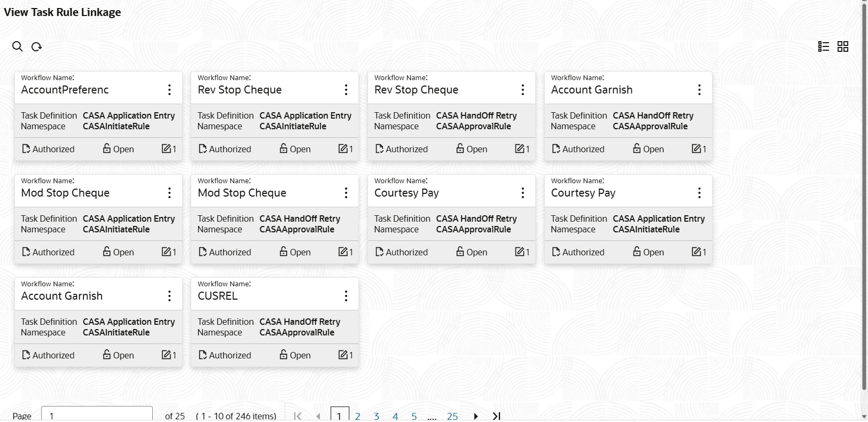Click Open lock icon on Rev Stop Cheque HandOff Retry card
868x422 pixels.
460,148
